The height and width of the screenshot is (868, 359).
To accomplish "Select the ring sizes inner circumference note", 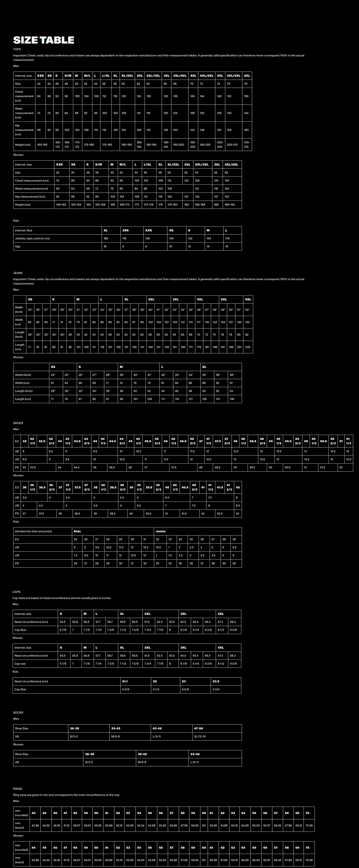I will tap(66, 795).
